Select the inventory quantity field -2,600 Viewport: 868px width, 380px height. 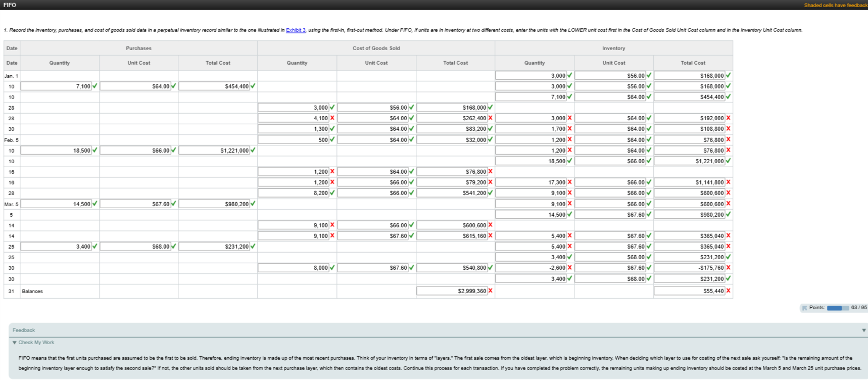tap(531, 268)
